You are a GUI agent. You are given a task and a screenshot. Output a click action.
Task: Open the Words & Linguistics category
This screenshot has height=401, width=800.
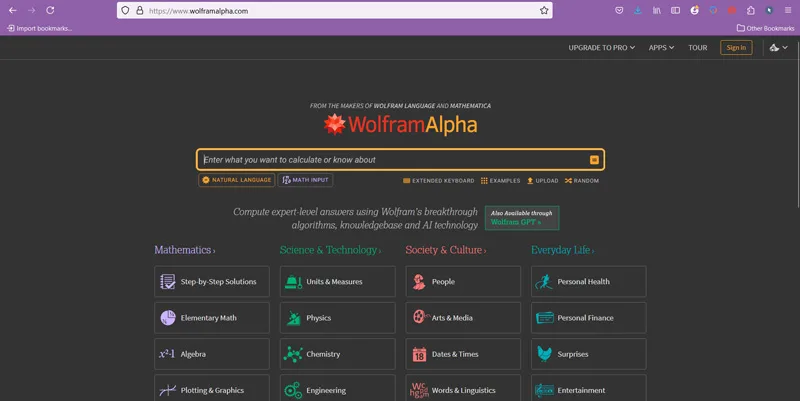[x=463, y=389]
